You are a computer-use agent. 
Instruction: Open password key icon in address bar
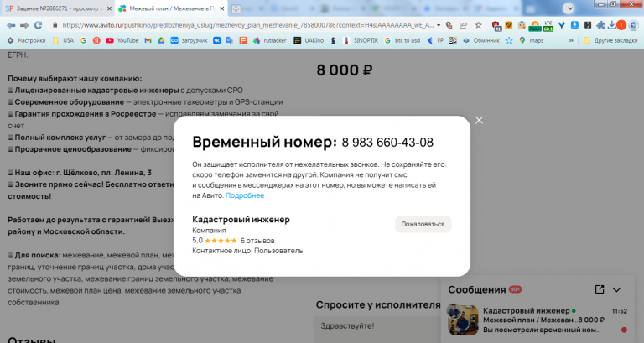449,25
